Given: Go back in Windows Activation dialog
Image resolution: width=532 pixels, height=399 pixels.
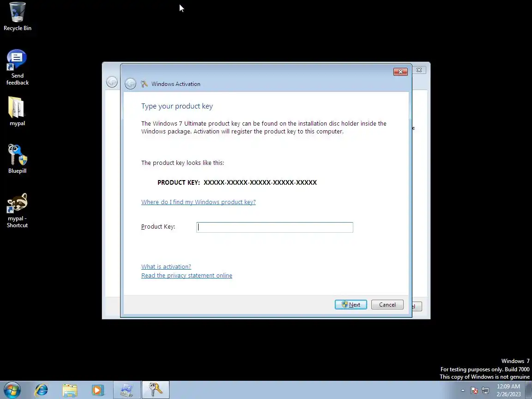Looking at the screenshot, I should click(x=130, y=84).
